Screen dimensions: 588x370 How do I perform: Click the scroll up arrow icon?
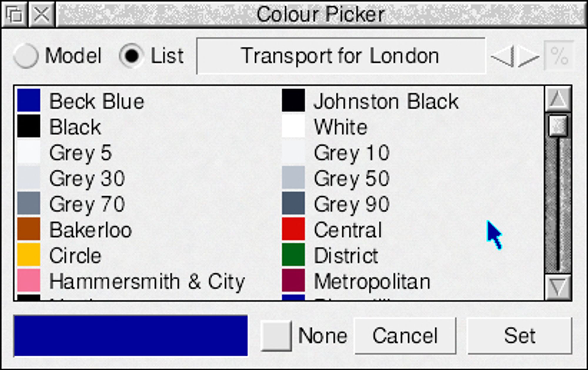tap(559, 97)
